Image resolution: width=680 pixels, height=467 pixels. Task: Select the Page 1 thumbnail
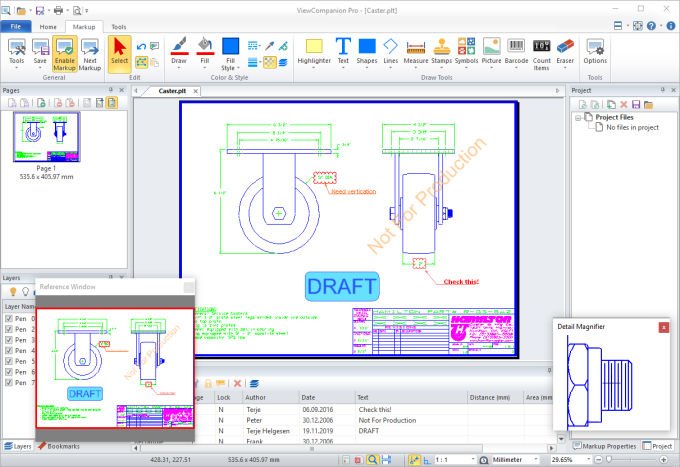click(x=46, y=137)
